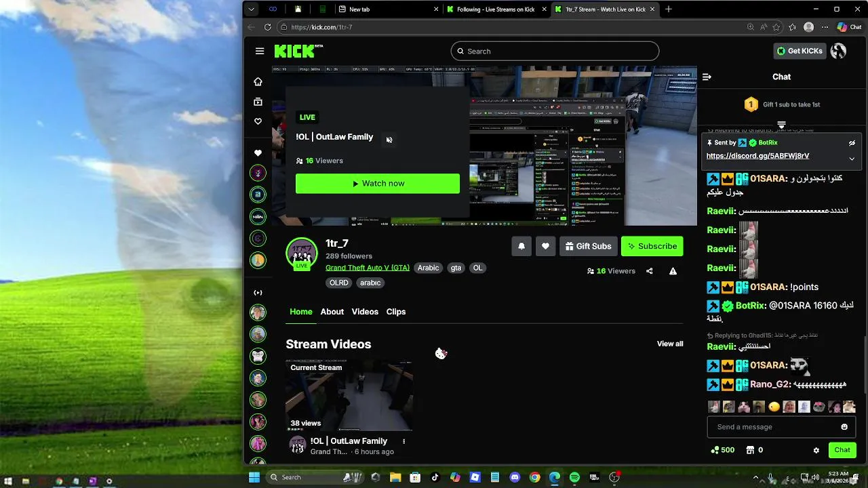Launch Spotify from the taskbar
Screen dimensions: 868x488
point(574,477)
